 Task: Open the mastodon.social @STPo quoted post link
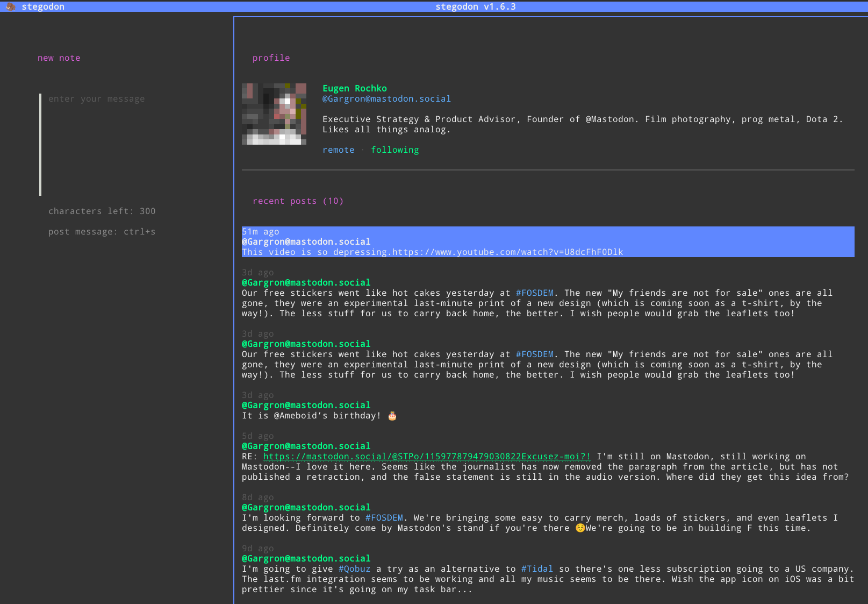pos(427,457)
